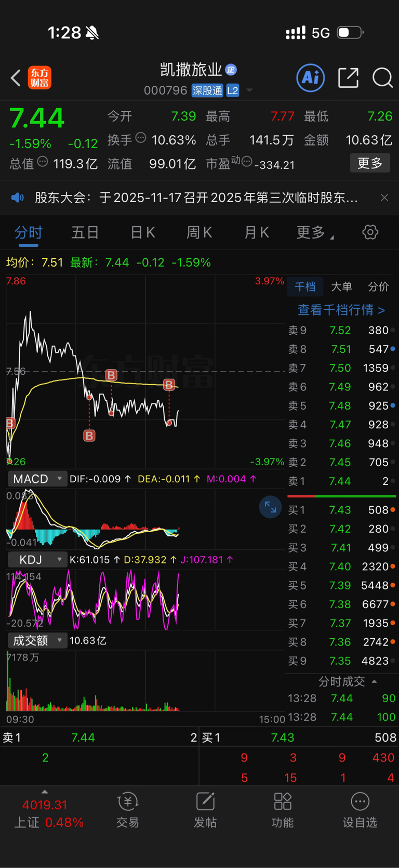Switch to the 月K tab
Image resolution: width=399 pixels, height=868 pixels.
pyautogui.click(x=257, y=232)
